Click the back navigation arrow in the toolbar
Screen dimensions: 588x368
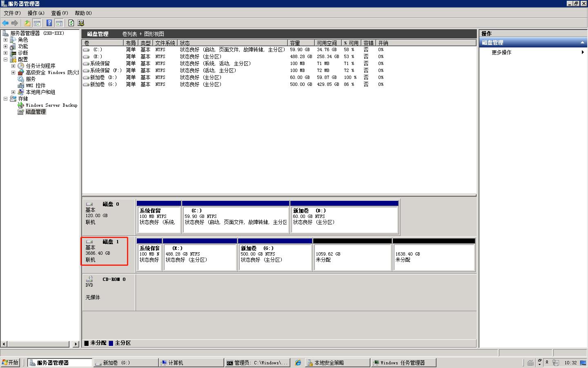5,23
